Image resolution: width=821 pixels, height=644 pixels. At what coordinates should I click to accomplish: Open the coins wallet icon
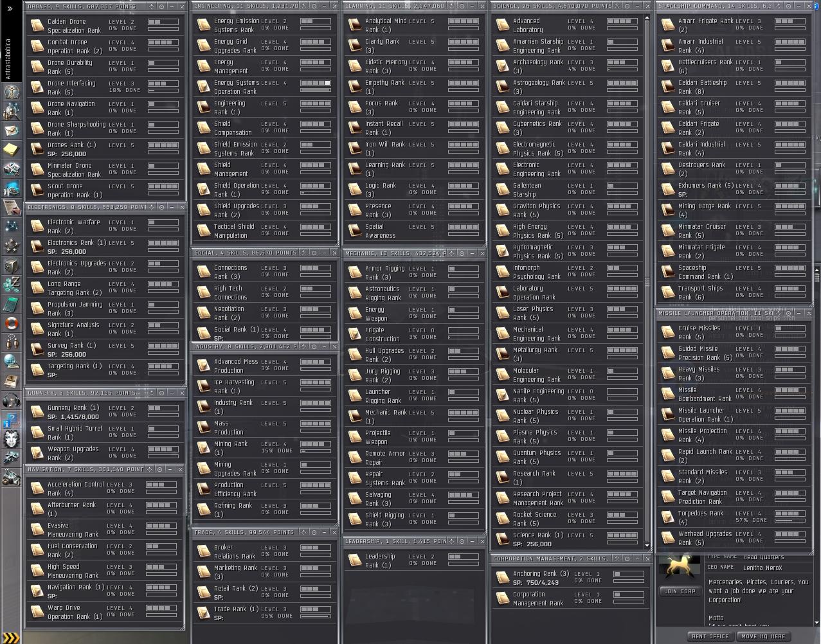pyautogui.click(x=12, y=284)
